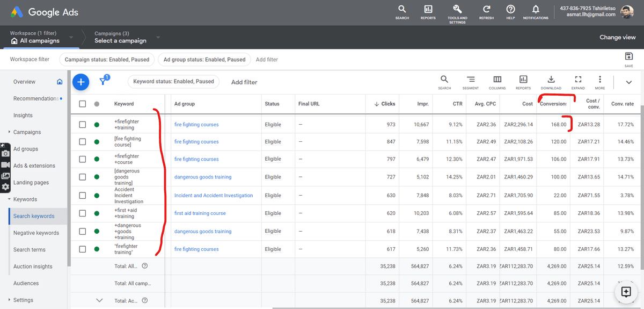Click the Campaign status: Enabled, Paused filter chip
This screenshot has height=309, width=644.
tap(107, 60)
